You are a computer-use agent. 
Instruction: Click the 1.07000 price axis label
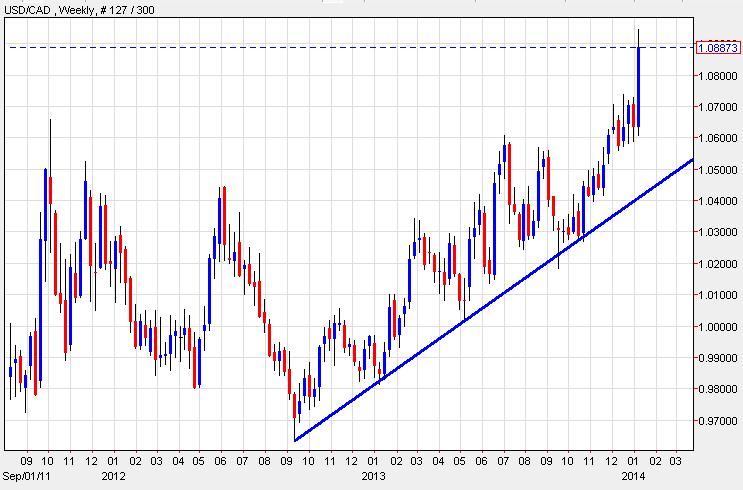click(x=718, y=107)
